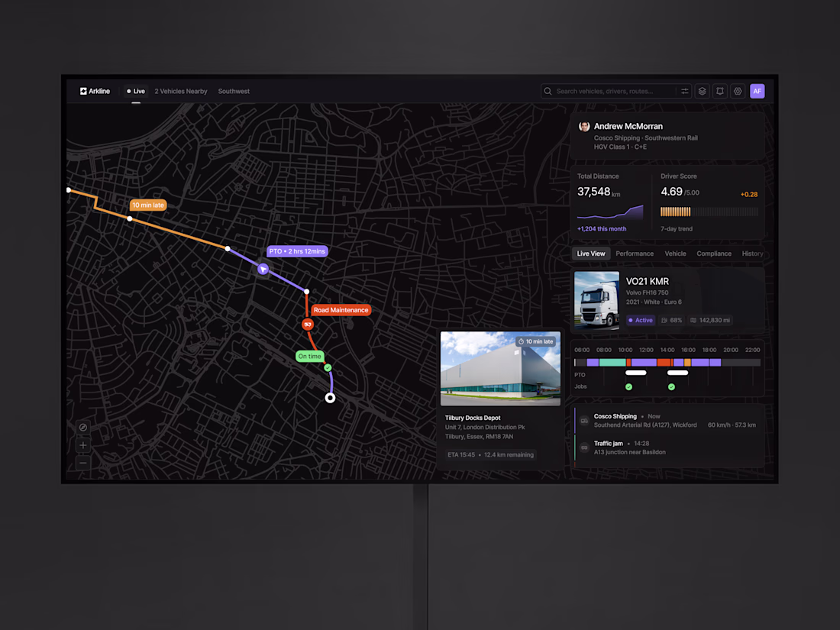The image size is (840, 630).
Task: Click the Tilbury Docks Depot photo
Action: coord(500,369)
